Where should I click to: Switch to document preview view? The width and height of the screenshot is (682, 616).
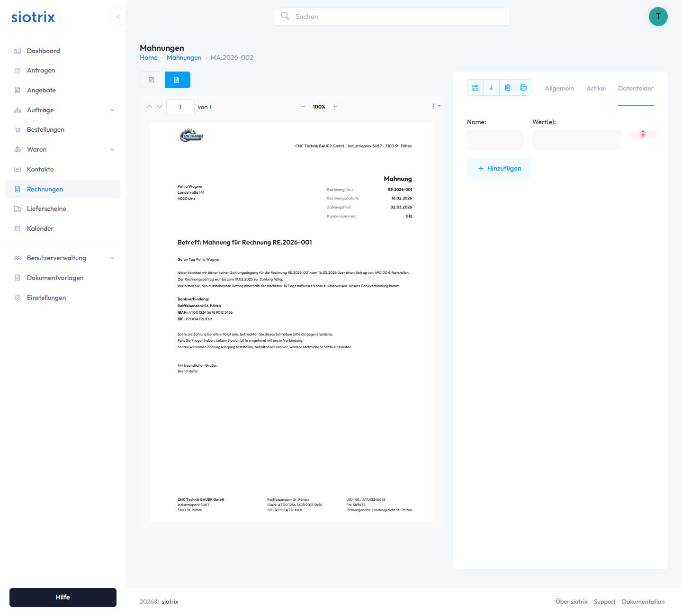click(177, 80)
